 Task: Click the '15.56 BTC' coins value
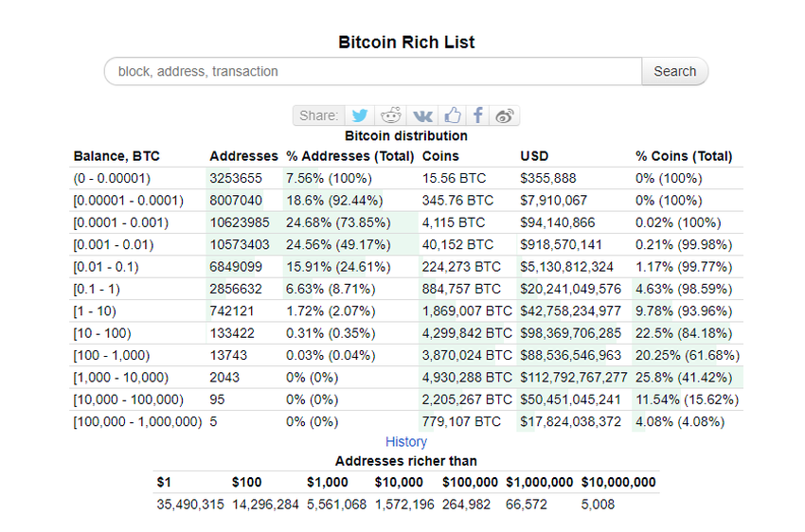pyautogui.click(x=454, y=178)
